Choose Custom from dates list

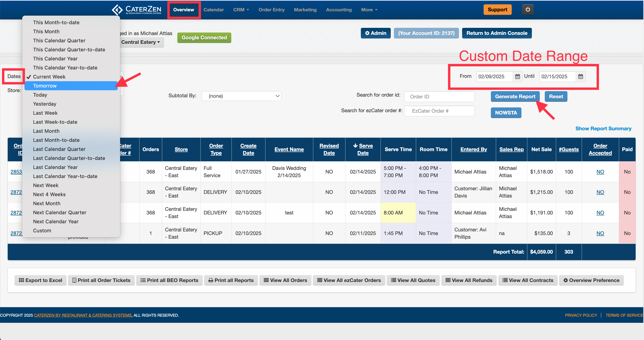click(42, 231)
